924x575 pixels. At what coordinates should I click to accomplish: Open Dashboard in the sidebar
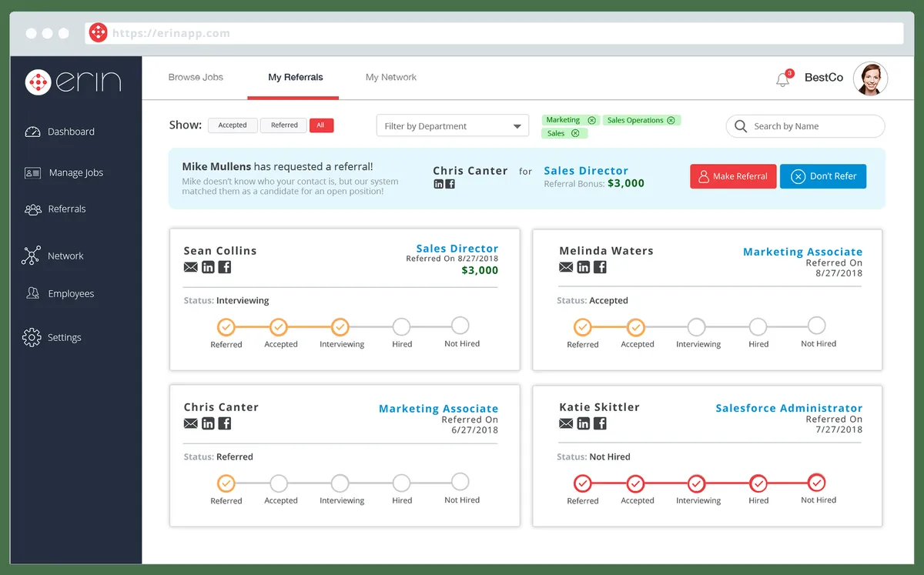point(71,132)
